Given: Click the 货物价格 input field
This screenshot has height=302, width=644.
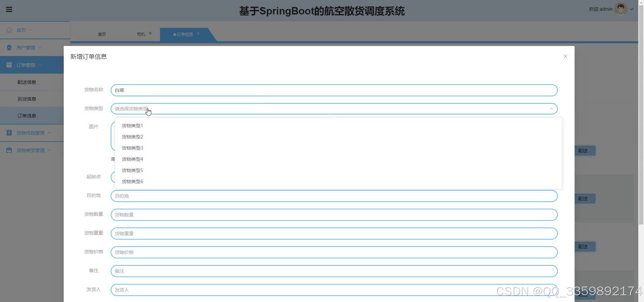Looking at the screenshot, I should tap(334, 252).
